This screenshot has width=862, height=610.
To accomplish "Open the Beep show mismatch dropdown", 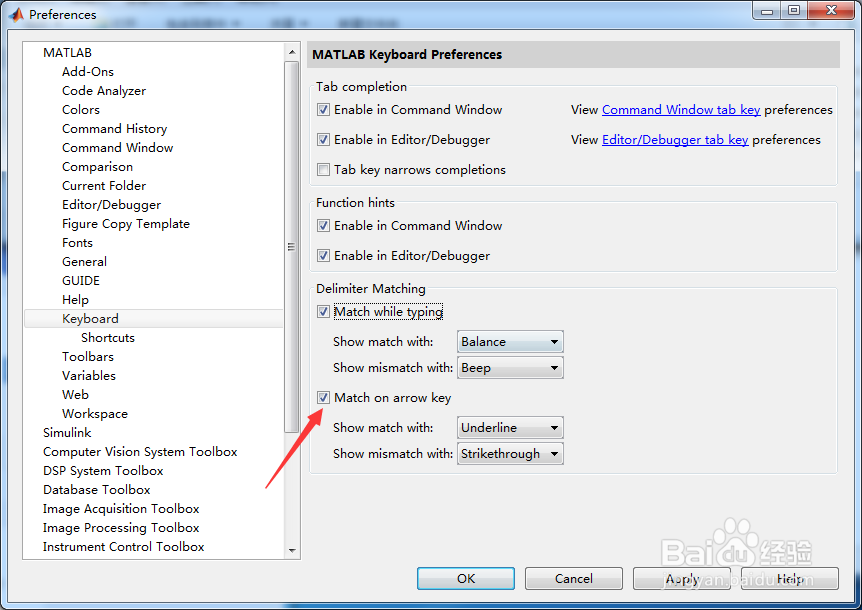I will point(510,368).
